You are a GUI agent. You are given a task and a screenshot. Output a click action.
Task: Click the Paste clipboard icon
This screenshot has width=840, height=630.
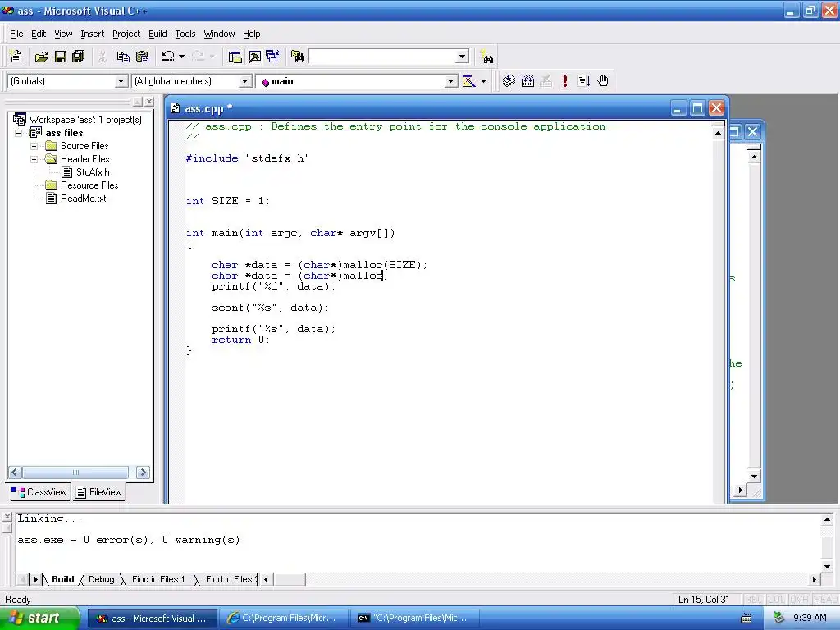[x=142, y=57]
